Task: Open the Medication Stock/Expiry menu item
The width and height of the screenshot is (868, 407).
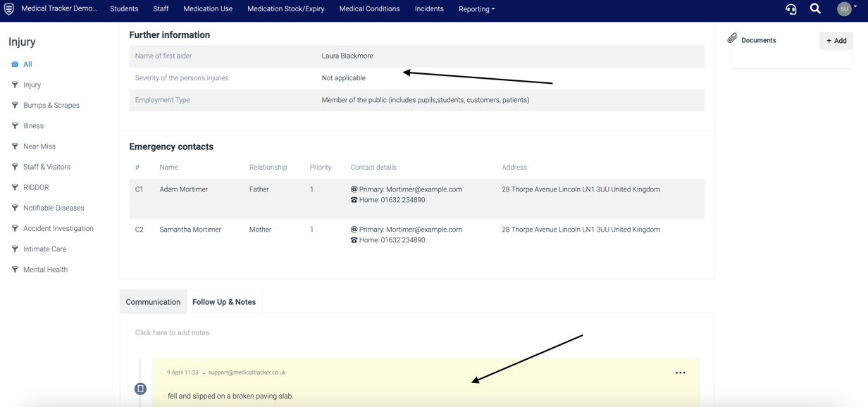Action: coord(285,9)
